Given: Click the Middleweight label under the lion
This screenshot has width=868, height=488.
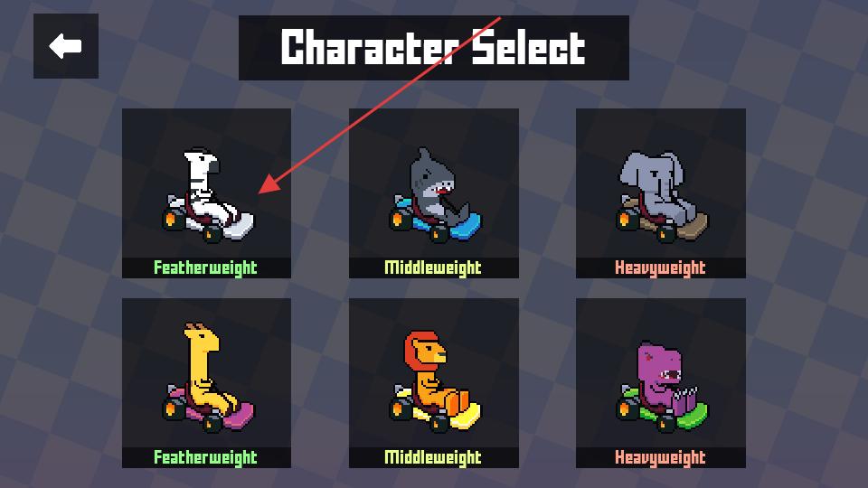Looking at the screenshot, I should point(433,458).
